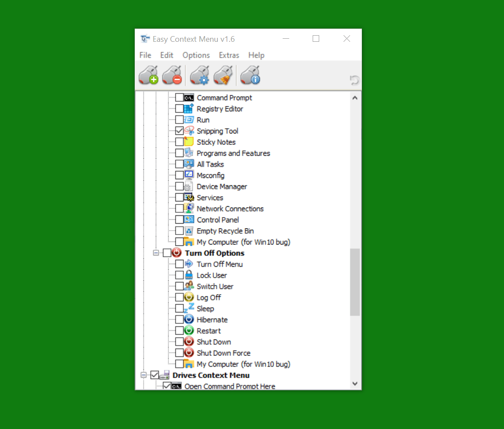Image resolution: width=504 pixels, height=429 pixels.
Task: Click the Programs and Features icon
Action: click(x=189, y=153)
